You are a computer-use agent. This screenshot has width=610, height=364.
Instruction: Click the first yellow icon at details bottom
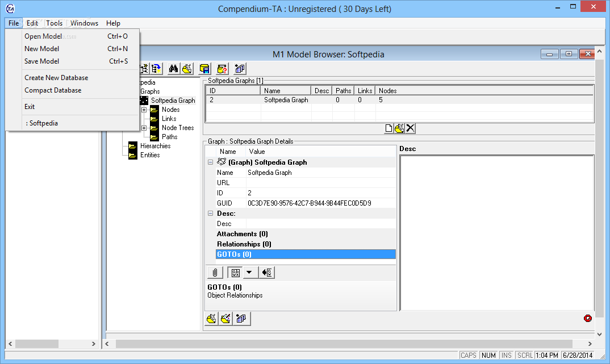(211, 319)
